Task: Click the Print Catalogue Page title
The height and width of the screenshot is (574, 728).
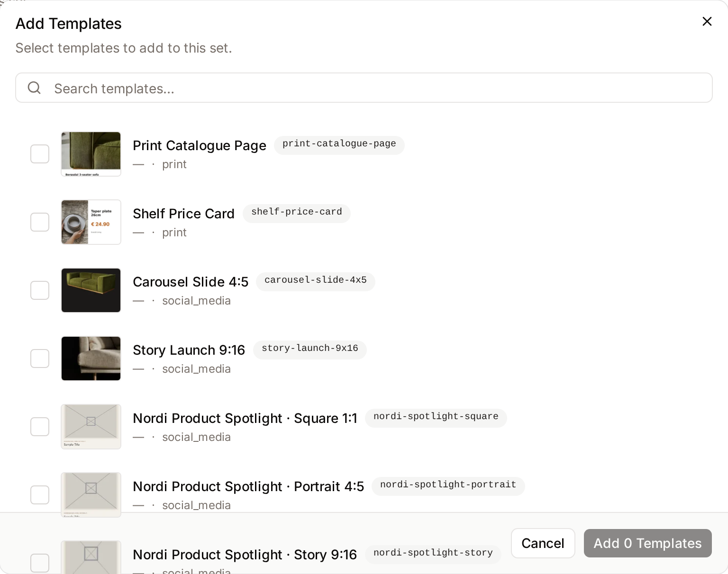Action: 200,145
